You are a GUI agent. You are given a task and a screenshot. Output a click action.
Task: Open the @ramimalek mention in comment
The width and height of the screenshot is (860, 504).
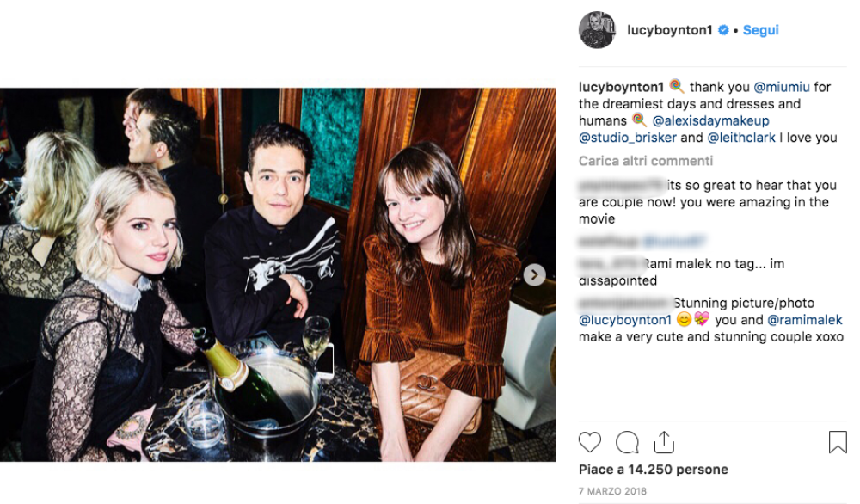tap(805, 320)
